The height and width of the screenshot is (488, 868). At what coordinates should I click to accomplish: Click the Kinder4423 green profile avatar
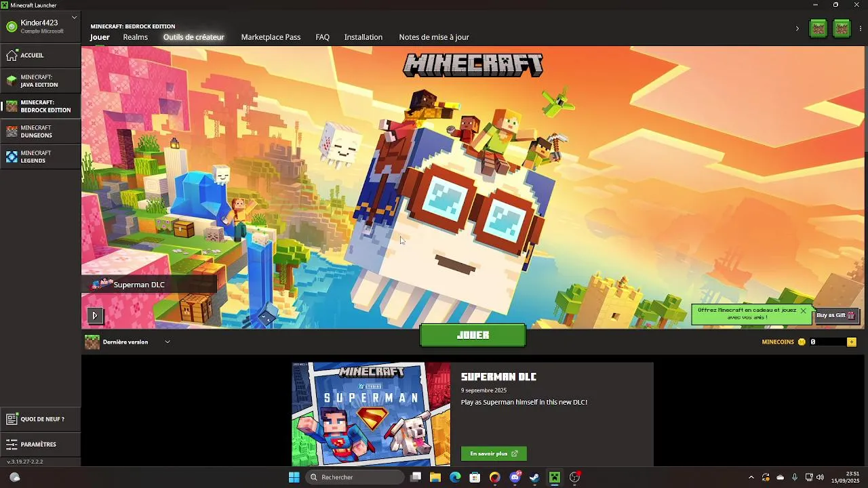(x=12, y=26)
